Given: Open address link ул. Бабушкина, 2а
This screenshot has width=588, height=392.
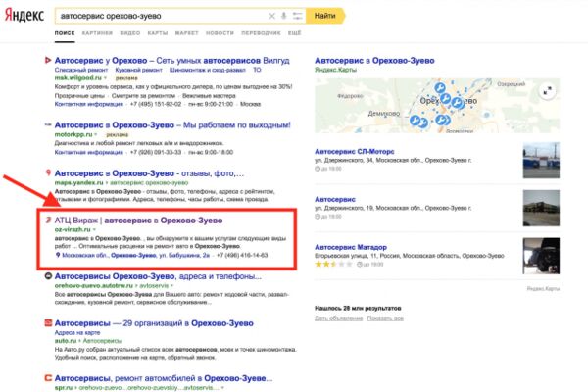Looking at the screenshot, I should tap(135, 255).
